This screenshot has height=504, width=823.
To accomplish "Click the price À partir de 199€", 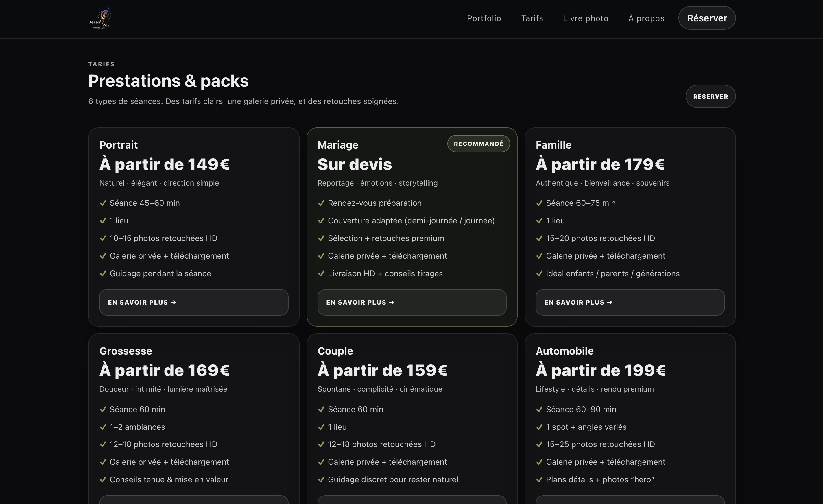I will click(x=601, y=370).
